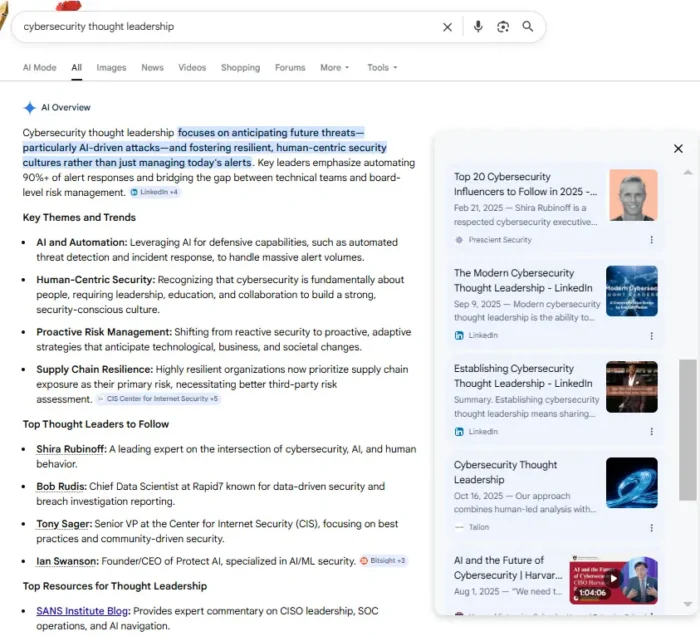Click the AI Overview sparkle icon
Image resolution: width=700 pixels, height=636 pixels.
29,108
